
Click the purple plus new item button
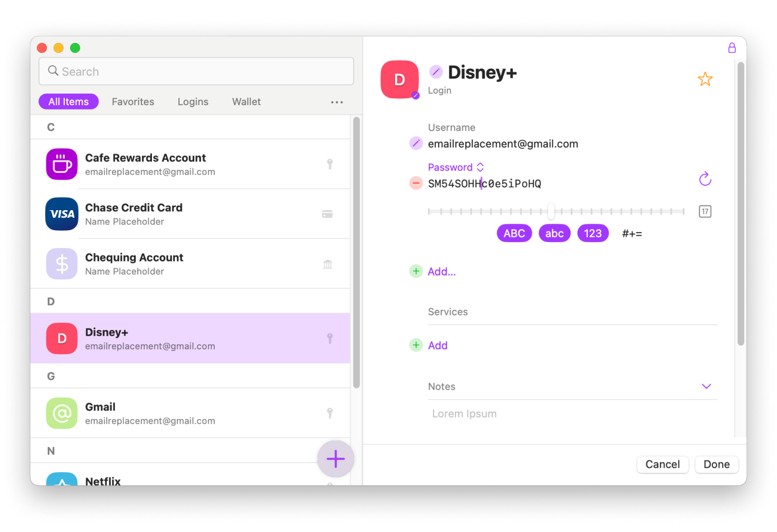coord(336,459)
